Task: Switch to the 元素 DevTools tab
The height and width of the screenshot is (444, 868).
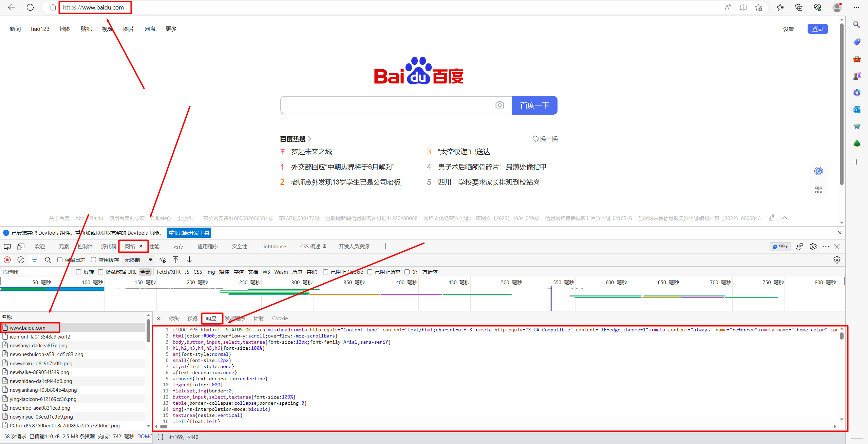Action: tap(64, 247)
